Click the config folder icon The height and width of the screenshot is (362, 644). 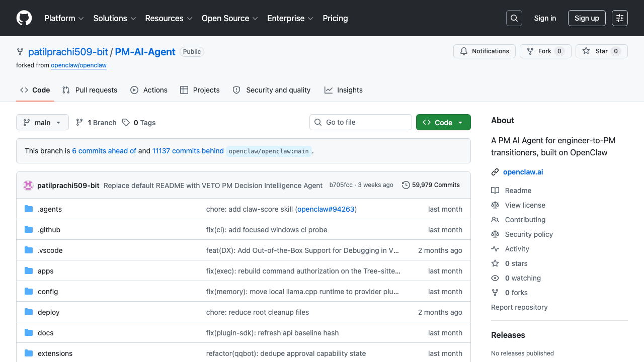29,292
